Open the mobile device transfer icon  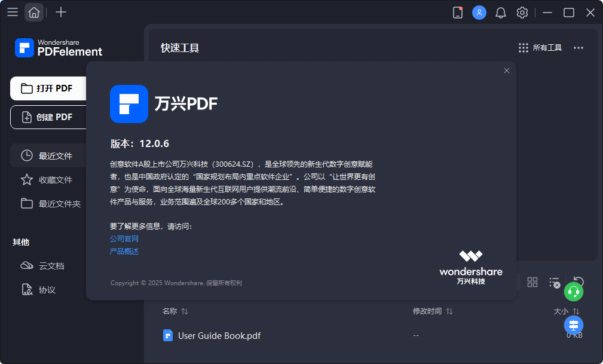pos(458,12)
